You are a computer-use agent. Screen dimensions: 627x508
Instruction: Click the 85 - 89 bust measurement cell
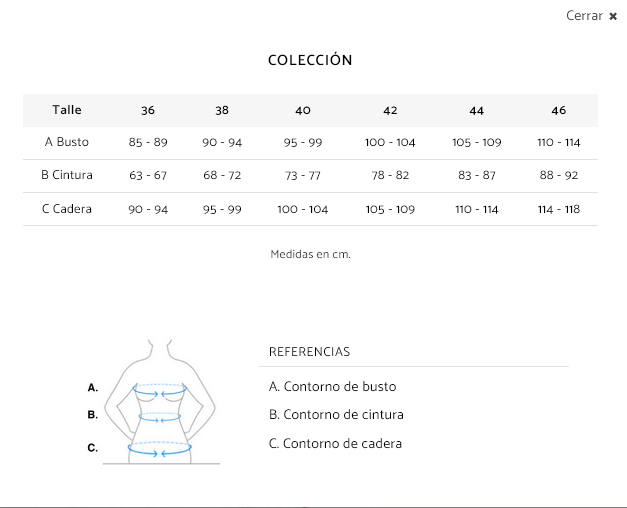[x=148, y=142]
